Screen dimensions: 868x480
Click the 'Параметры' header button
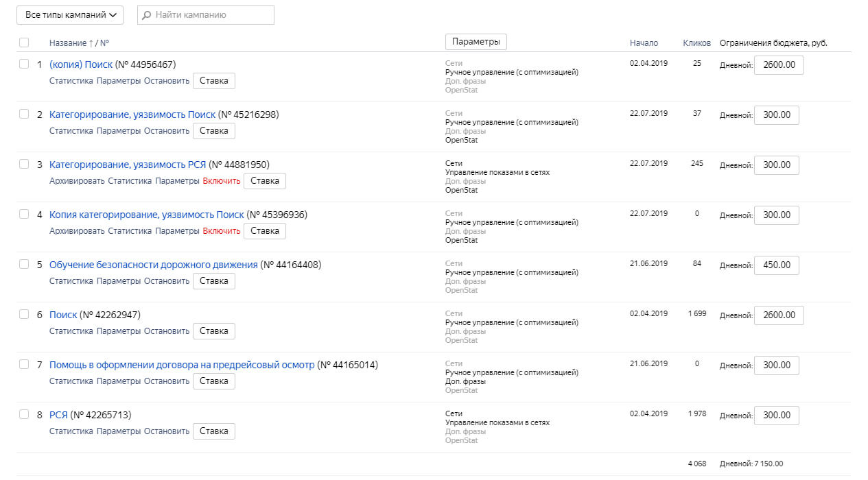point(476,41)
